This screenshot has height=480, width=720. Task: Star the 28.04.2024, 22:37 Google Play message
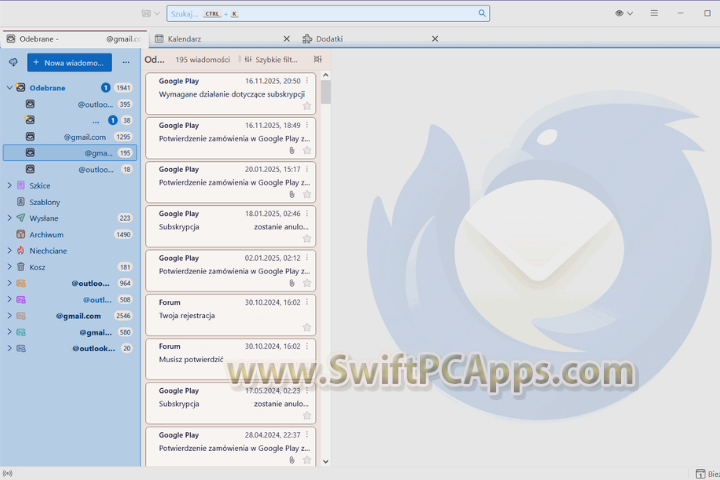pyautogui.click(x=307, y=460)
